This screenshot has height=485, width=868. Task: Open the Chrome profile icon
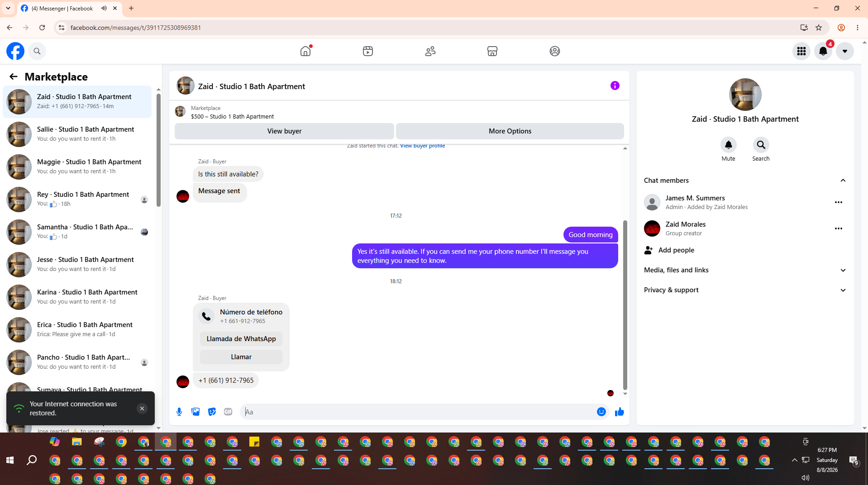point(841,28)
